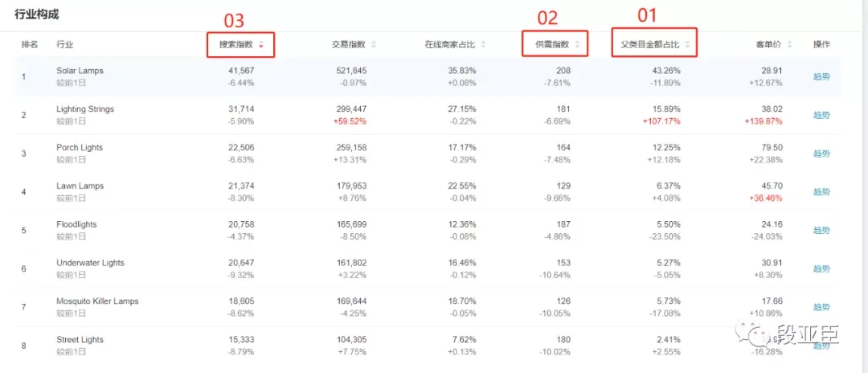Open 趋势 for Porch Lights
868x373 pixels.
tap(821, 154)
